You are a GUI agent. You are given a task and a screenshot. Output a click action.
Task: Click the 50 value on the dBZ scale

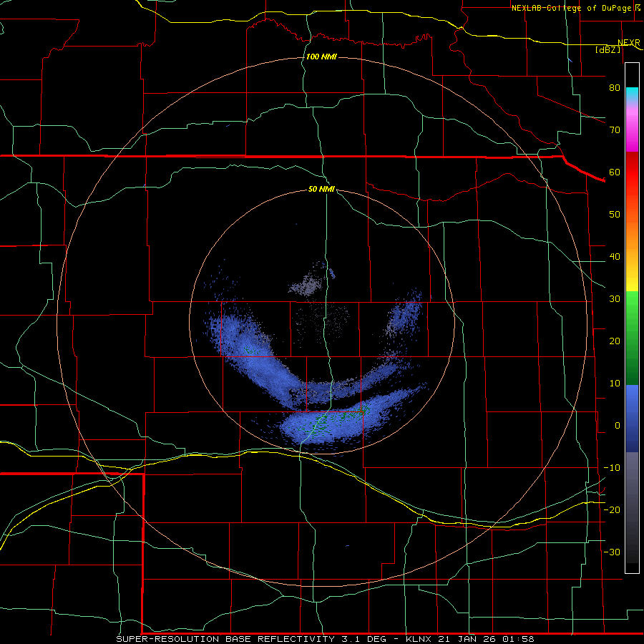615,215
